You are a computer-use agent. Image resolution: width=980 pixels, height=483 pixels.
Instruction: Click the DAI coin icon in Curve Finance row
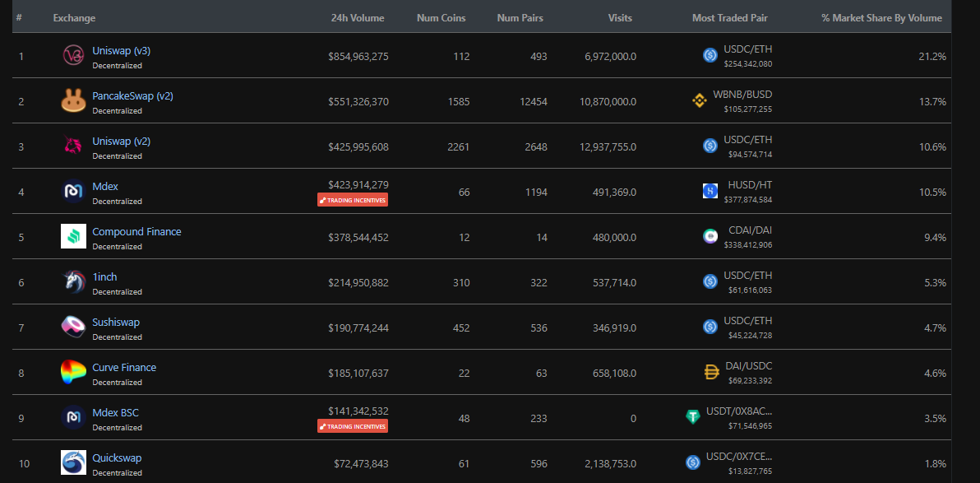(711, 372)
